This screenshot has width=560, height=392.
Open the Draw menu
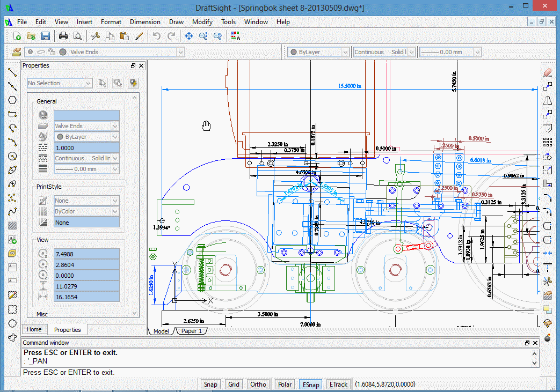point(176,22)
